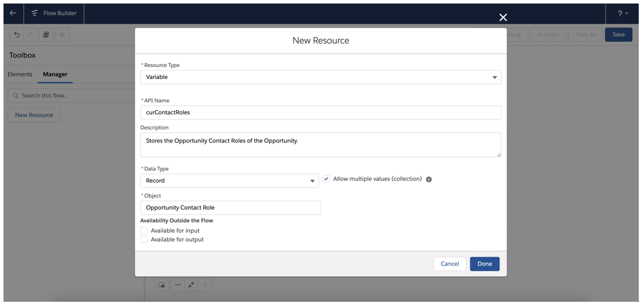Enable the Available for output checkbox
Viewport: 644px width, 307px height.
(x=144, y=239)
